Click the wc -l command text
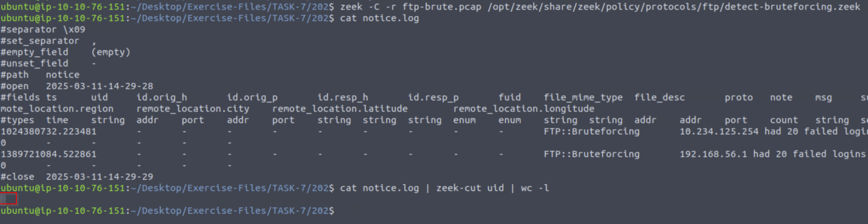 coord(535,188)
